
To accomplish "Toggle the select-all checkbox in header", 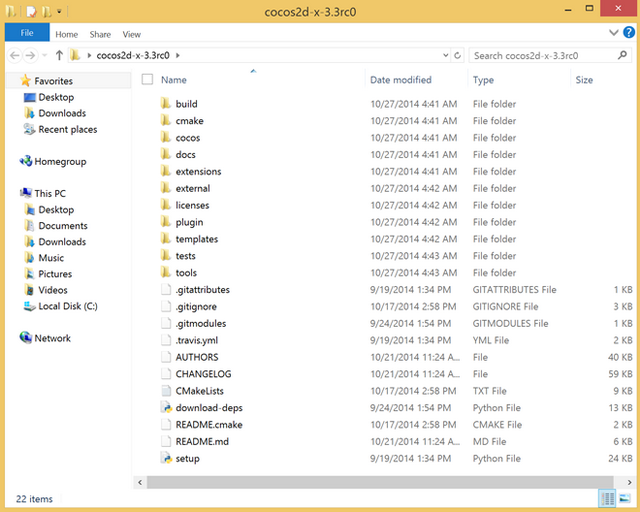I will (147, 79).
